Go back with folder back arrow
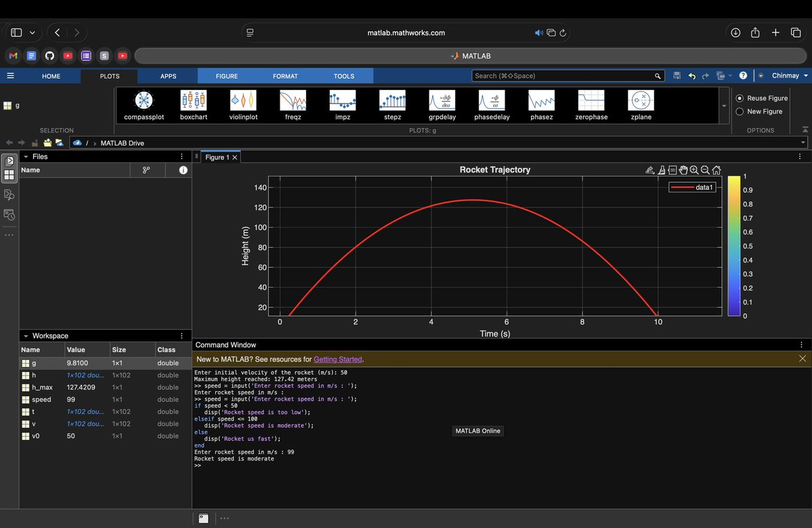812x528 pixels. click(x=9, y=143)
